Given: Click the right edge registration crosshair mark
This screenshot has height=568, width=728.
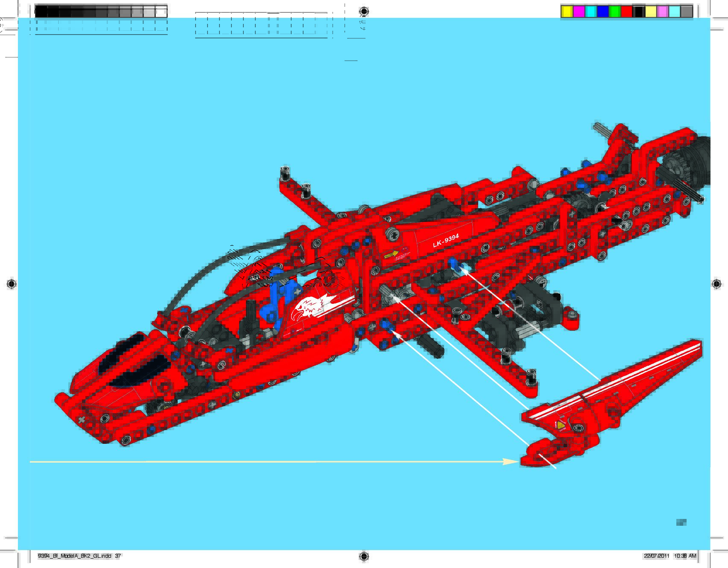Looking at the screenshot, I should click(x=716, y=284).
